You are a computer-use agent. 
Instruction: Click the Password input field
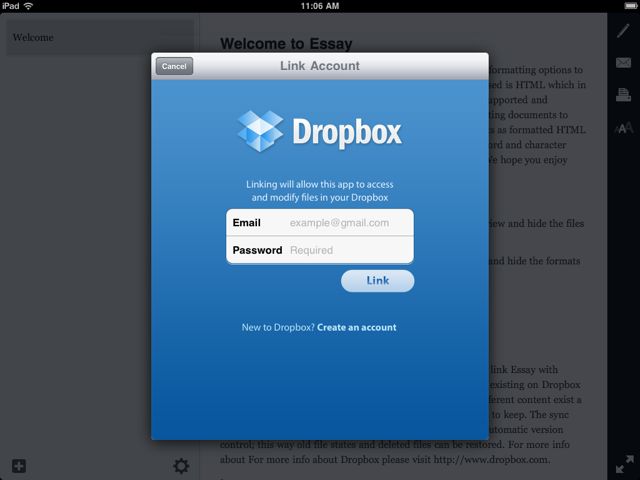click(320, 250)
